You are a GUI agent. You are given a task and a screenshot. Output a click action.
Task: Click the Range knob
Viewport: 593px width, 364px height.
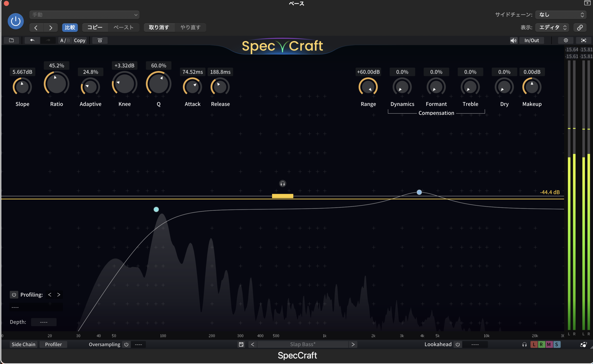tap(368, 87)
